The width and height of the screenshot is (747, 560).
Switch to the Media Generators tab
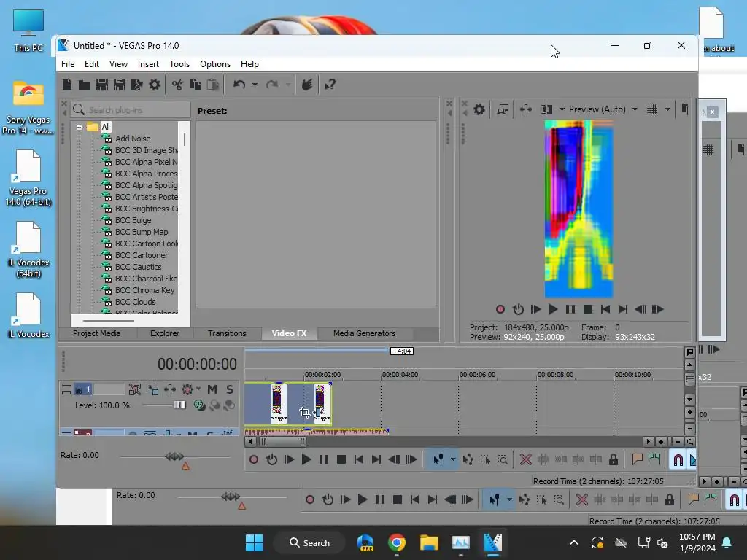(x=365, y=333)
